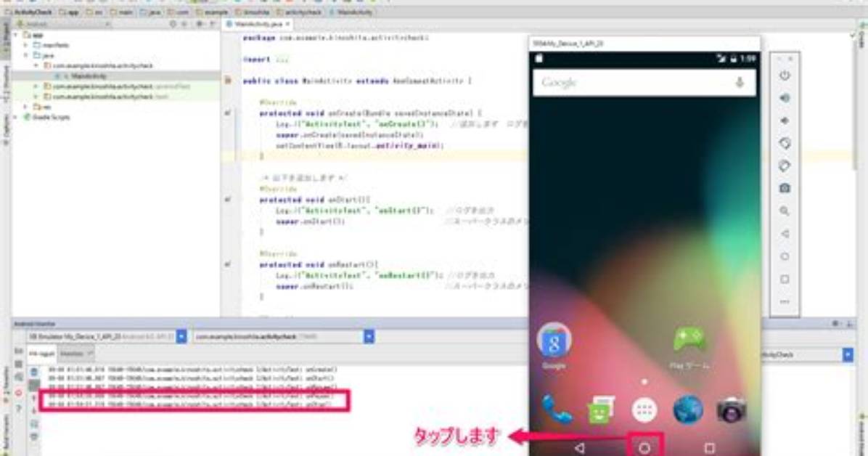Screen dimensions: 868x456
Task: Collapse the app node in the project tree
Action: pyautogui.click(x=16, y=35)
